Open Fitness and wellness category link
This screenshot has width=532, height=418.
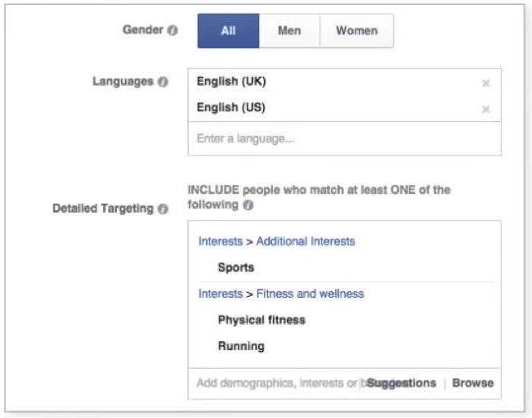(x=310, y=294)
